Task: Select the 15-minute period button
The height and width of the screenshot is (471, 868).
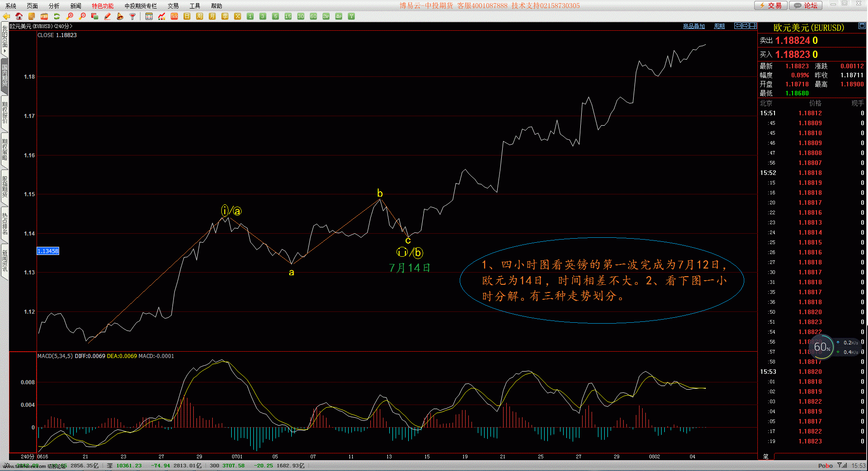Action: pos(288,16)
